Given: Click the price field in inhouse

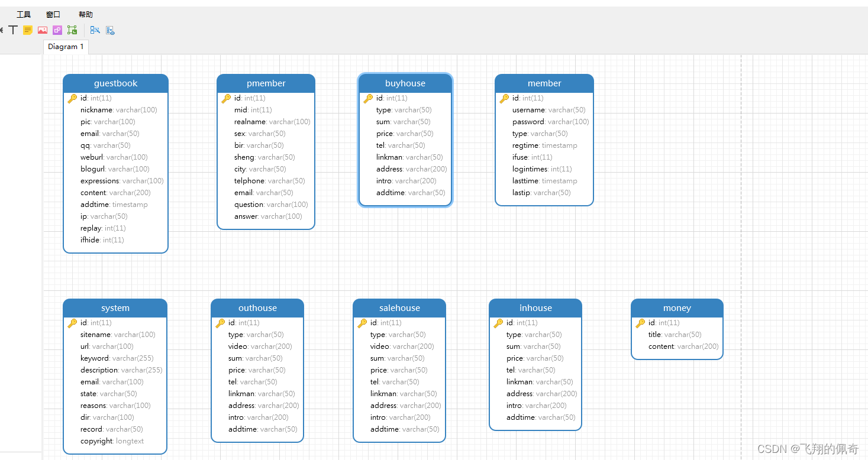Looking at the screenshot, I should tap(535, 358).
